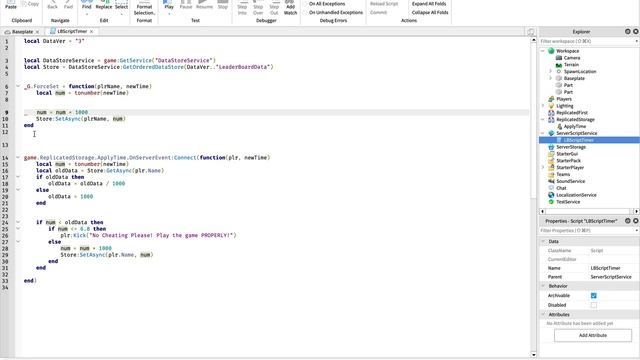Toggle the Archivable checkbox

(593, 296)
